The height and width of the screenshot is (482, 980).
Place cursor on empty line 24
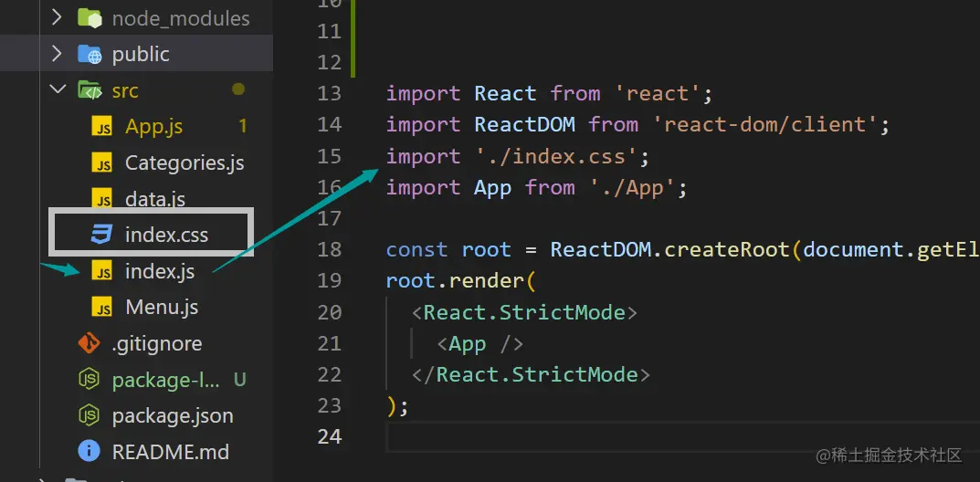[682, 436]
